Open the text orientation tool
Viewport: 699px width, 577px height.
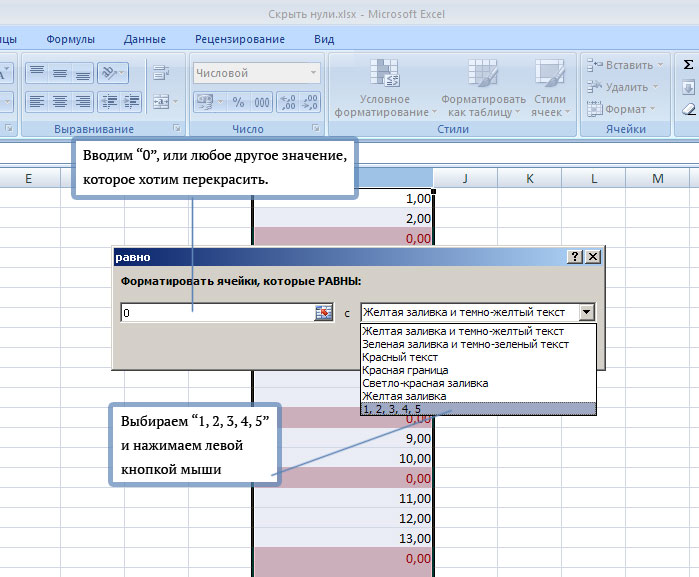coord(113,73)
